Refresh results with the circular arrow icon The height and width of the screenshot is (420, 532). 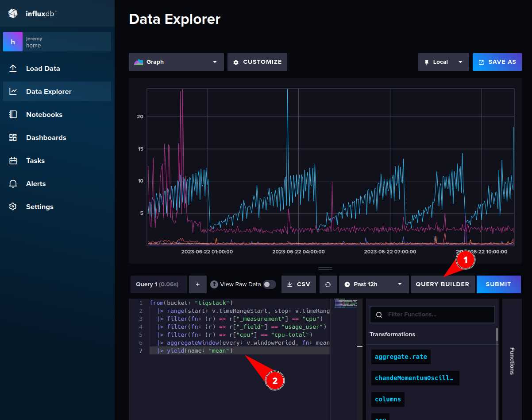point(328,284)
